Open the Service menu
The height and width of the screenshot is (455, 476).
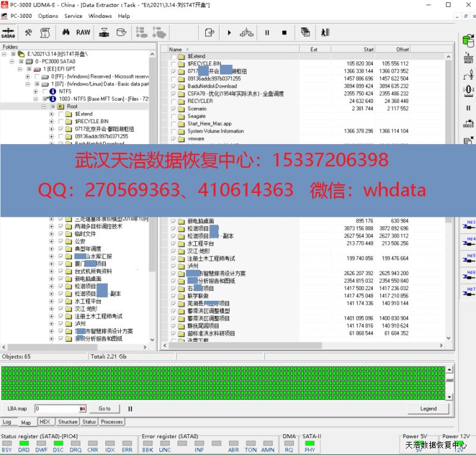(x=73, y=16)
